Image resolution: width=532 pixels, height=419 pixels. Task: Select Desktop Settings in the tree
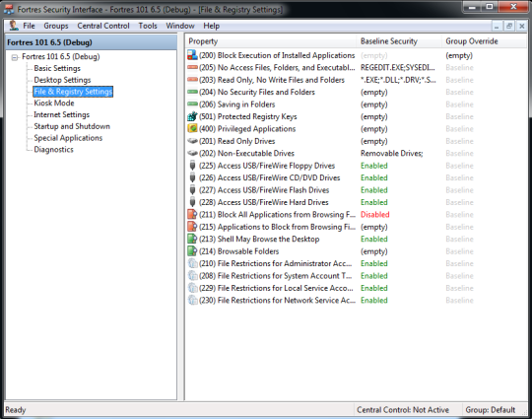[62, 80]
